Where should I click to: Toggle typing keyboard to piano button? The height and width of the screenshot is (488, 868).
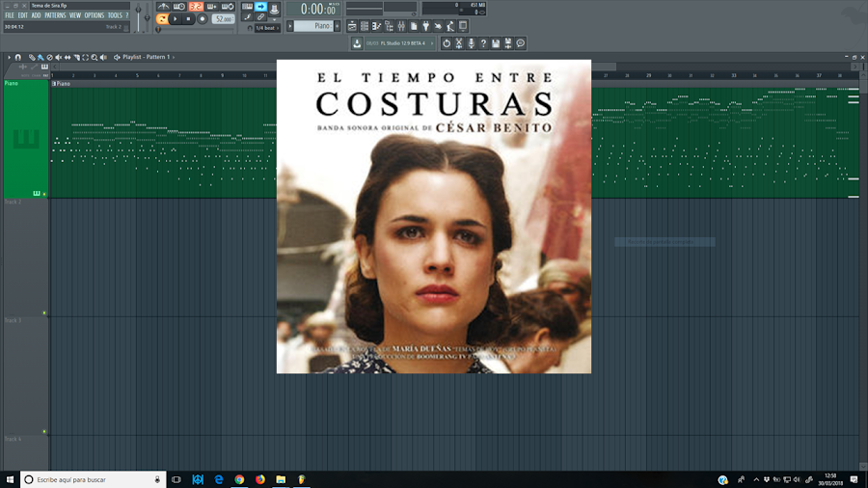pos(248,6)
